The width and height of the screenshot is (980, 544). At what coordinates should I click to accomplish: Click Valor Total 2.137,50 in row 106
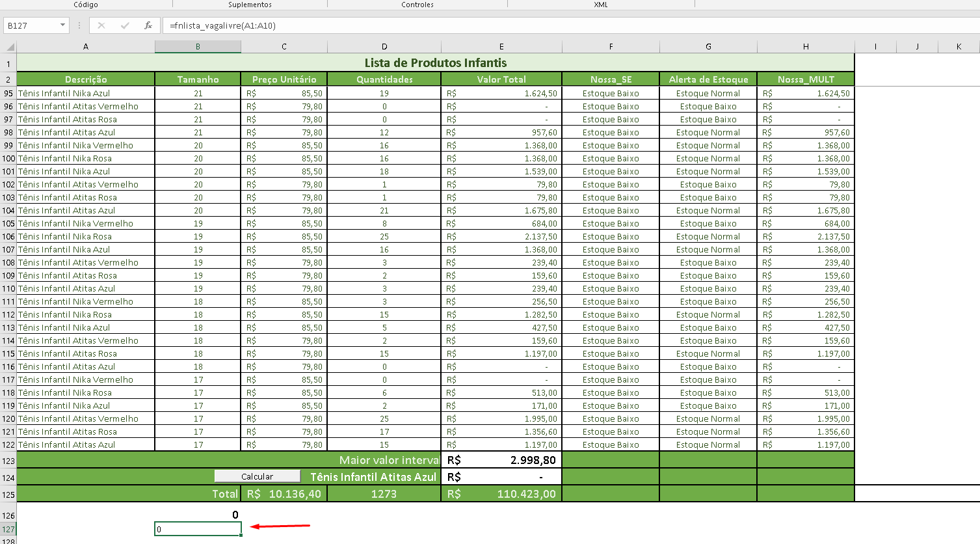pyautogui.click(x=501, y=236)
